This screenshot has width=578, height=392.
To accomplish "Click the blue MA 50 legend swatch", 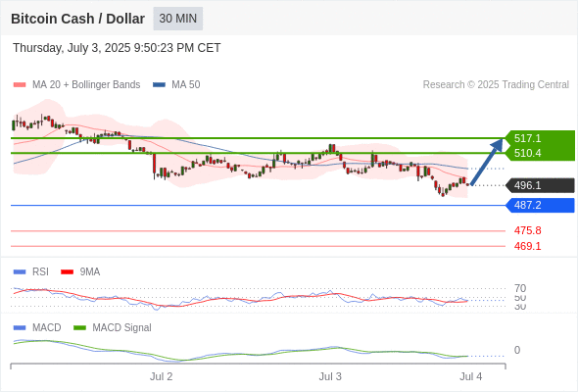I will click(x=159, y=85).
